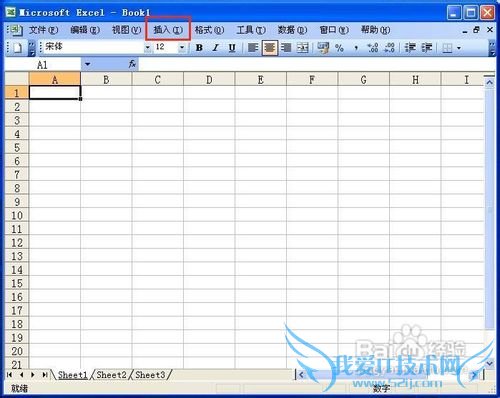Screen dimensions: 500x398
Task: Toggle the Center alignment button
Action: [270, 48]
